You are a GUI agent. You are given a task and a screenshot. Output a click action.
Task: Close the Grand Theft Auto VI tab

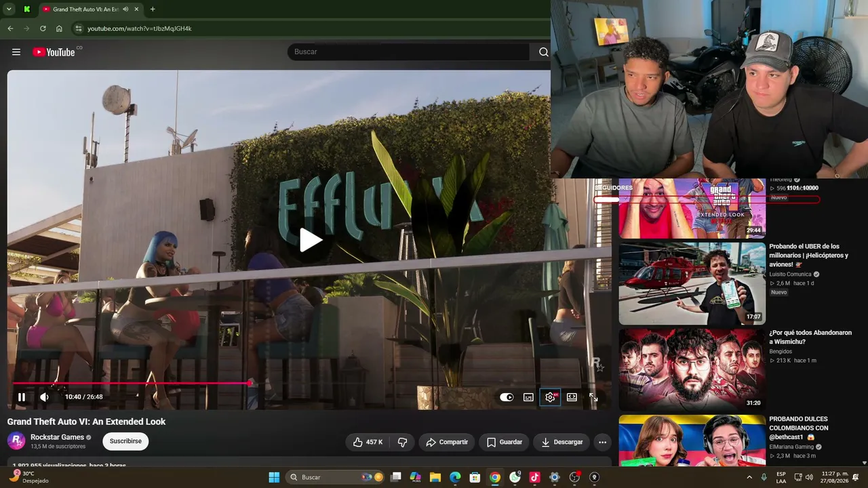pos(136,9)
